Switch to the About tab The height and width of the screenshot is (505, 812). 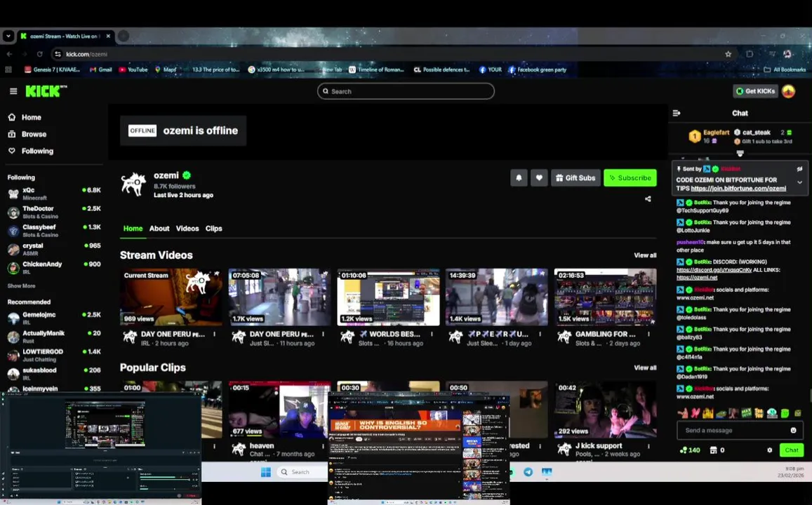point(159,228)
